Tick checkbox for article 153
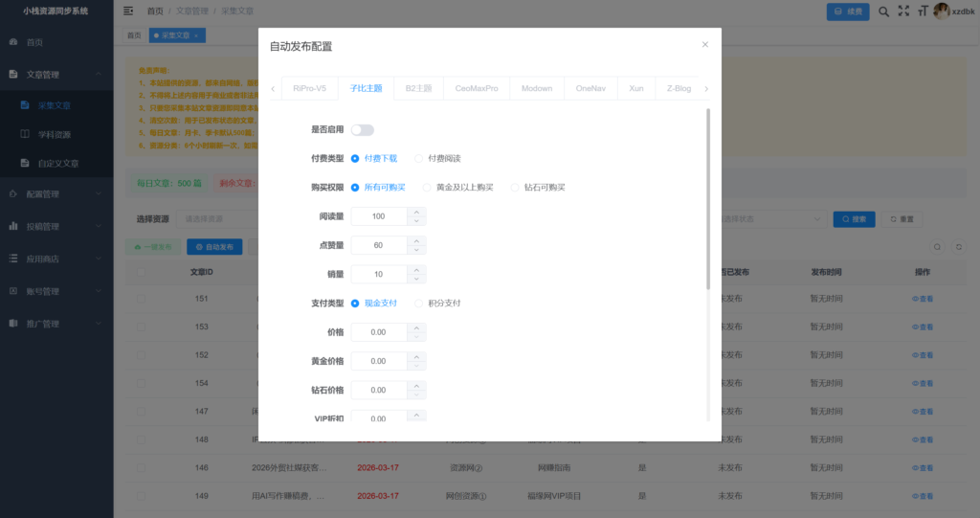This screenshot has height=518, width=980. point(142,327)
